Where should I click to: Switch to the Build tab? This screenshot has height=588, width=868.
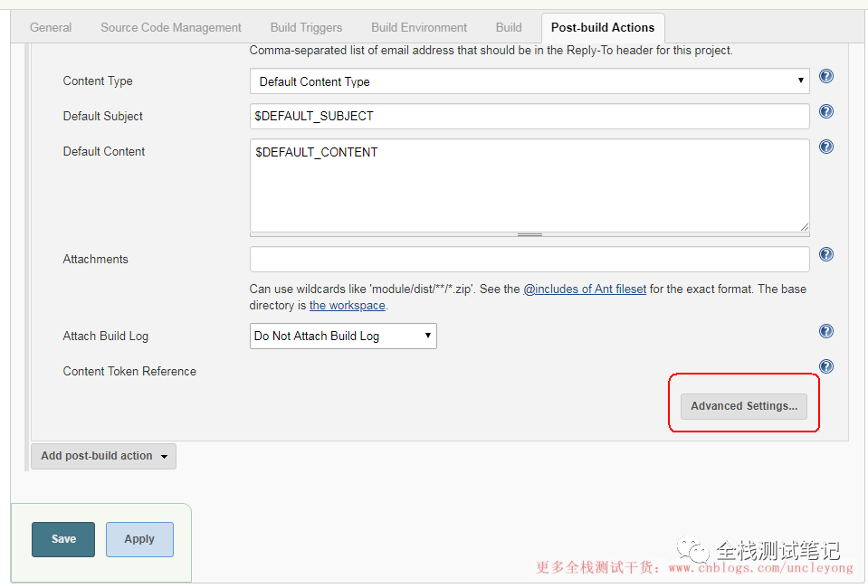point(509,28)
